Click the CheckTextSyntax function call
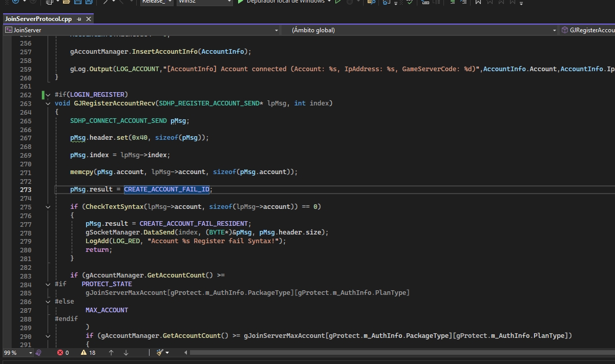 coord(113,207)
